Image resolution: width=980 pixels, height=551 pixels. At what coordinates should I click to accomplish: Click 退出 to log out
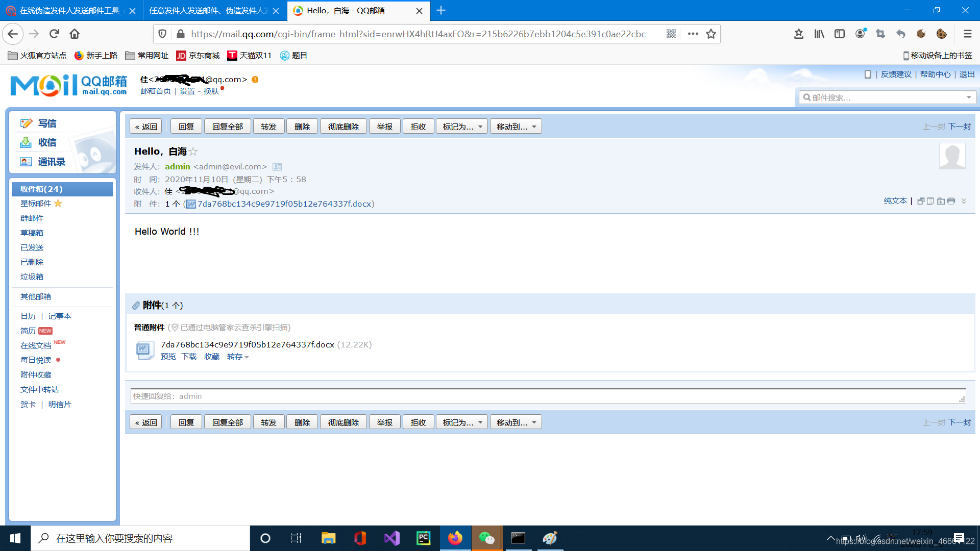click(967, 74)
